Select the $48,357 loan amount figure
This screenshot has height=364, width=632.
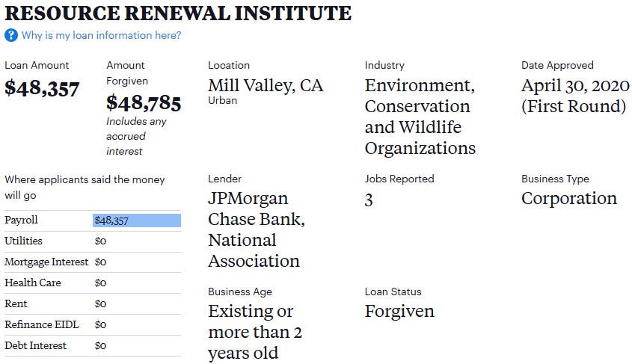(42, 88)
